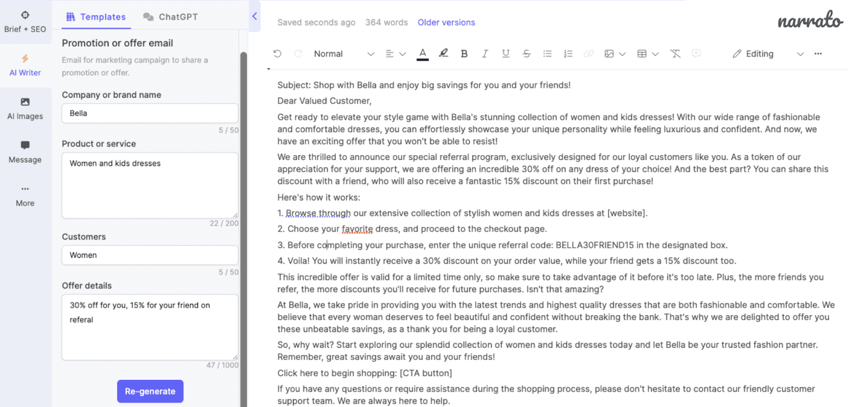Toggle underline formatting

506,54
